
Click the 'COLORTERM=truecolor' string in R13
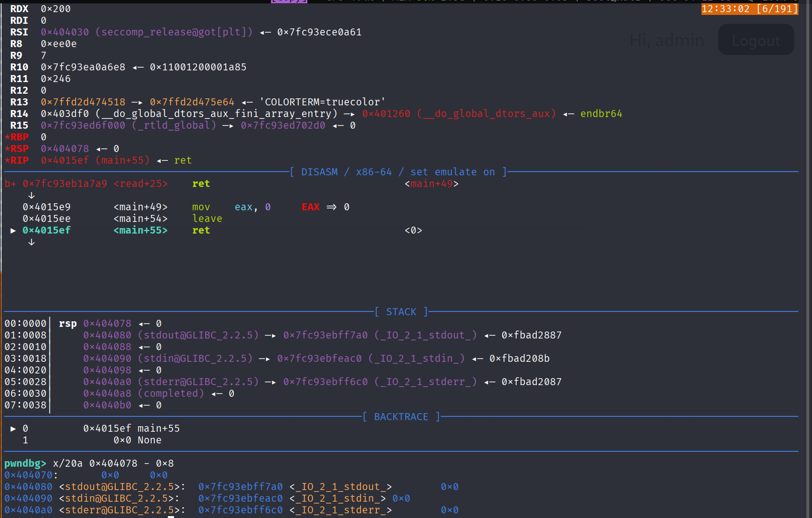[322, 102]
